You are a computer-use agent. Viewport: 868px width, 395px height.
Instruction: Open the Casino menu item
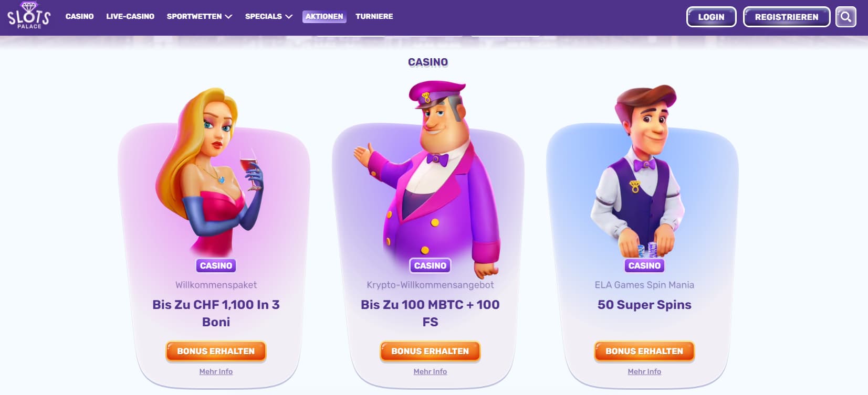tap(79, 16)
